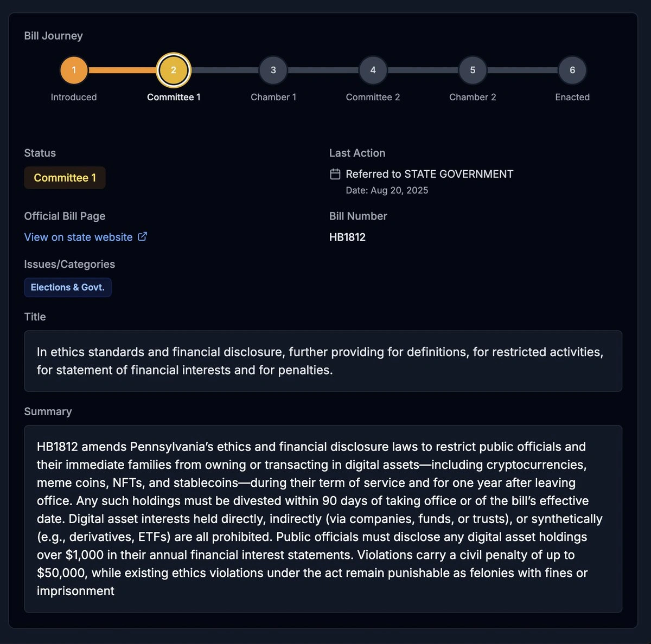
Task: Select the Committee 1 step circle
Action: click(174, 70)
